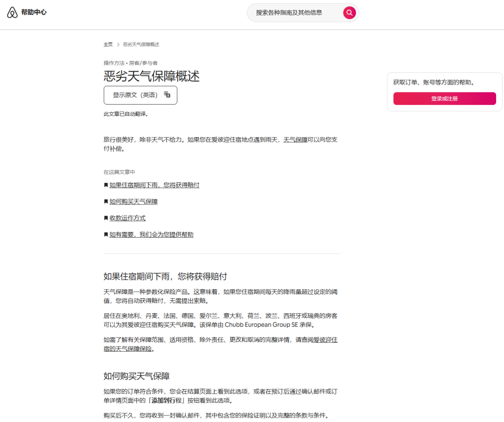Viewport: 504px width, 422px height.
Task: Click the breadcrumb chevron after 主页
Action: point(118,44)
